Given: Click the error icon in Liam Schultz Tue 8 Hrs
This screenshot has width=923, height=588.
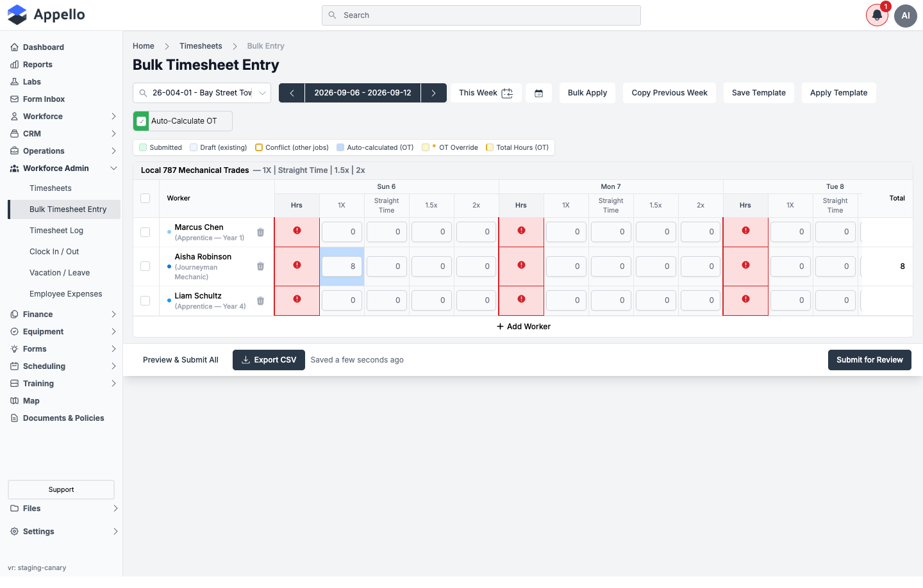Looking at the screenshot, I should 745,299.
